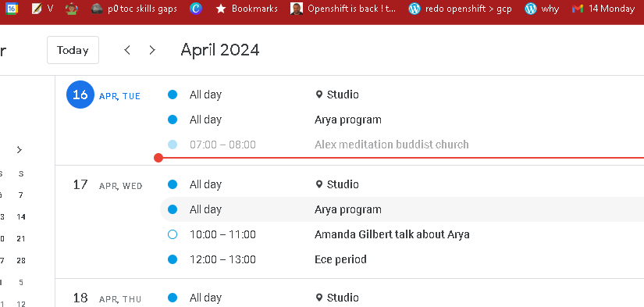Click 'All day' label of April 18 Studio
The image size is (644, 307).
click(205, 298)
